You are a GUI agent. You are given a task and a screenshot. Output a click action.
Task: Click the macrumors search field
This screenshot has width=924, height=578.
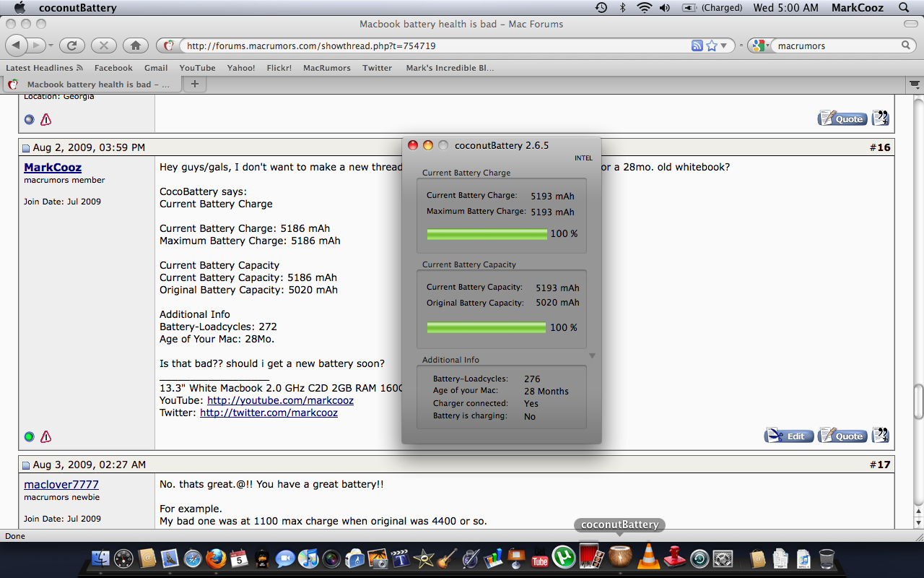point(837,46)
